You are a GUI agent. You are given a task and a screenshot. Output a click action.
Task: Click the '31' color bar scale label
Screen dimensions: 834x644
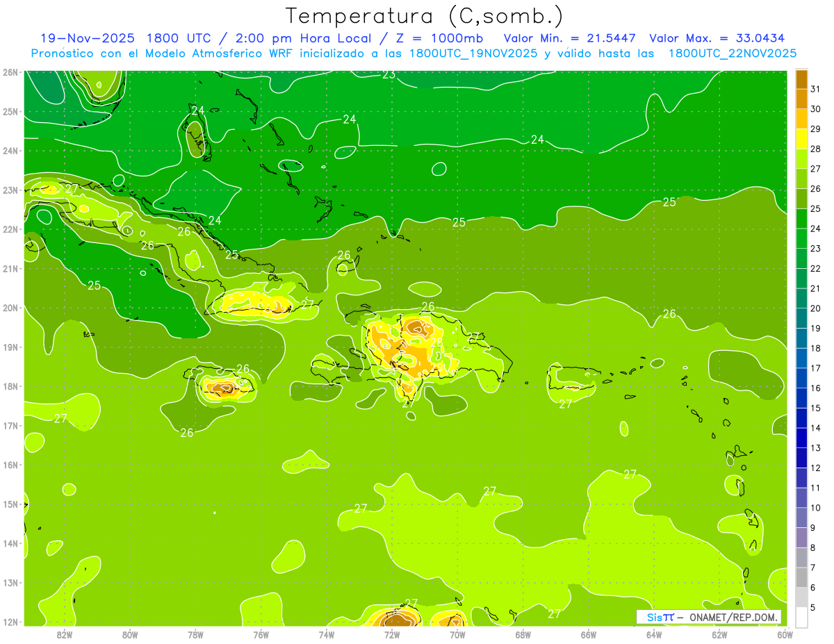tap(815, 88)
